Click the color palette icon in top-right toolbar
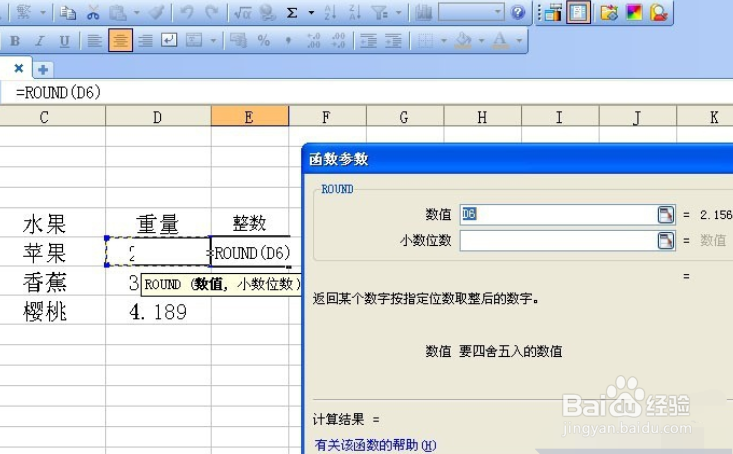733x454 pixels. (x=634, y=13)
